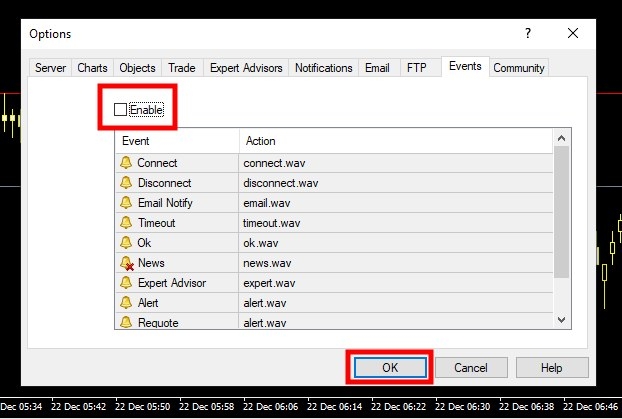Click the Email Notify bell icon
Image resolution: width=622 pixels, height=419 pixels.
point(126,203)
